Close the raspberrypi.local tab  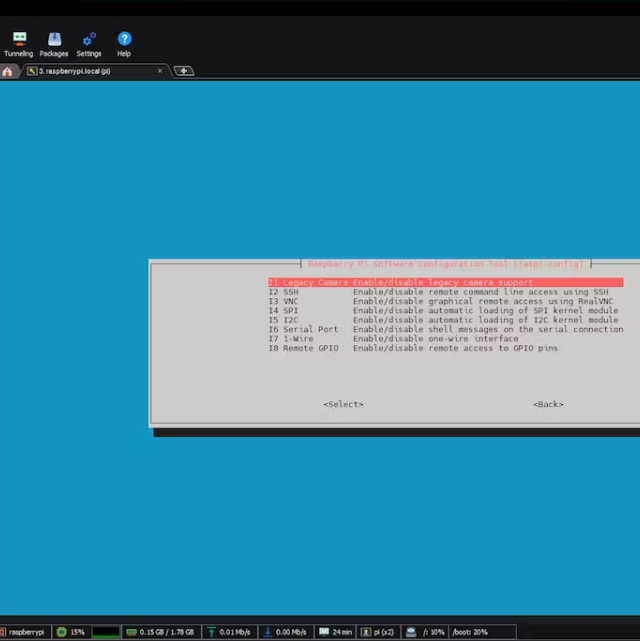point(160,71)
